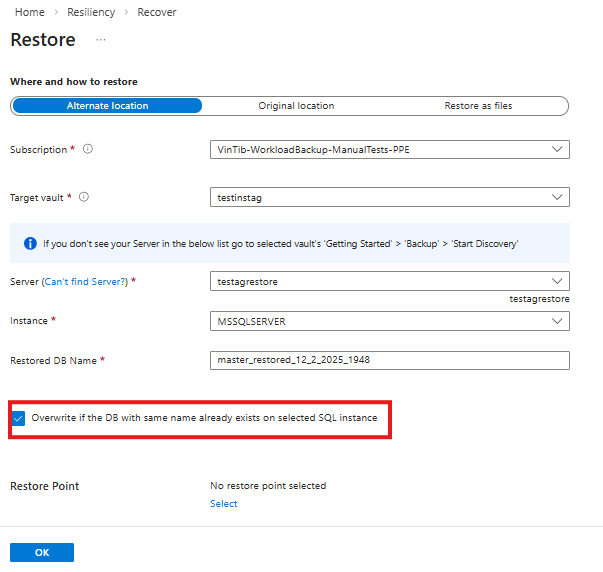Click the blue info icon in banner
This screenshot has width=603, height=572.
coord(30,243)
